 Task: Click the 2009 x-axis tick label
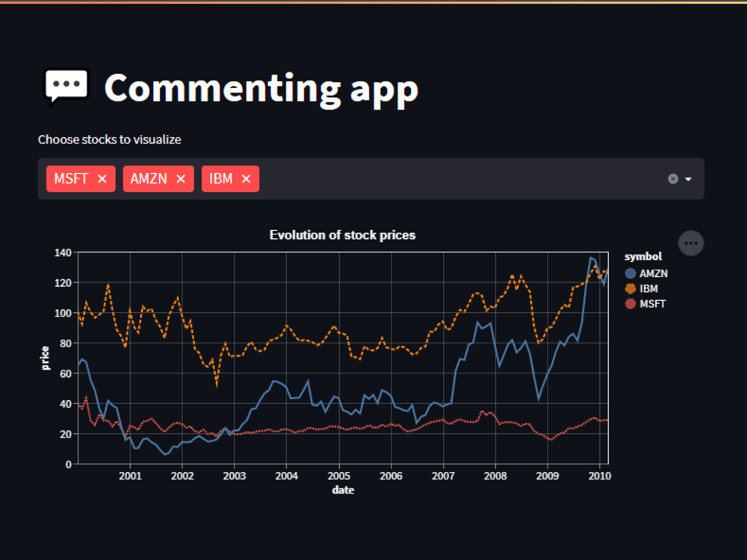tap(548, 476)
